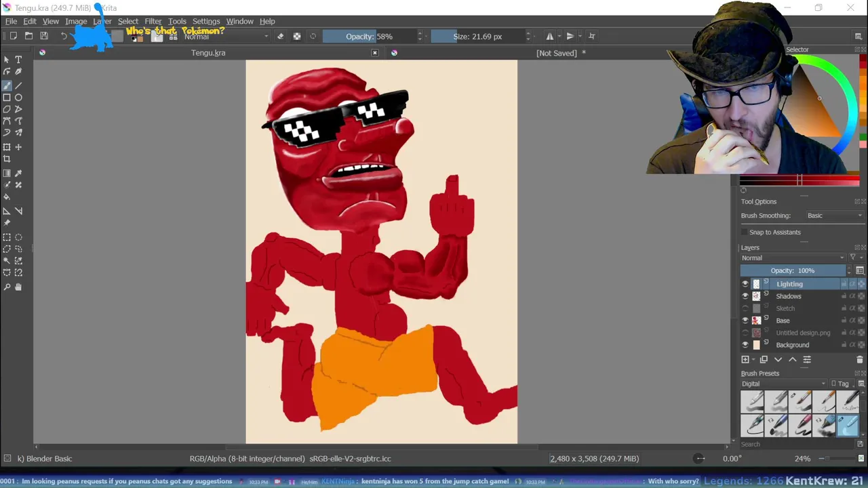868x488 pixels.
Task: Open layer properties icon
Action: pyautogui.click(x=807, y=360)
